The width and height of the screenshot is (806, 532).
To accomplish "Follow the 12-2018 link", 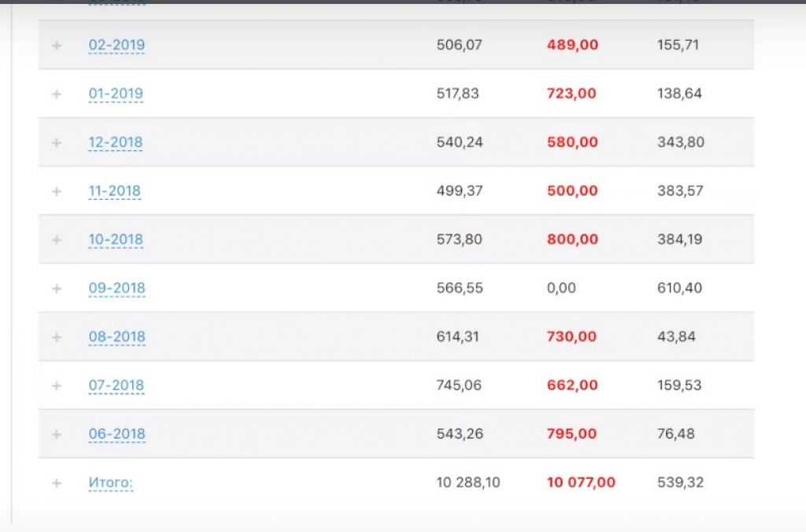I will [x=116, y=143].
